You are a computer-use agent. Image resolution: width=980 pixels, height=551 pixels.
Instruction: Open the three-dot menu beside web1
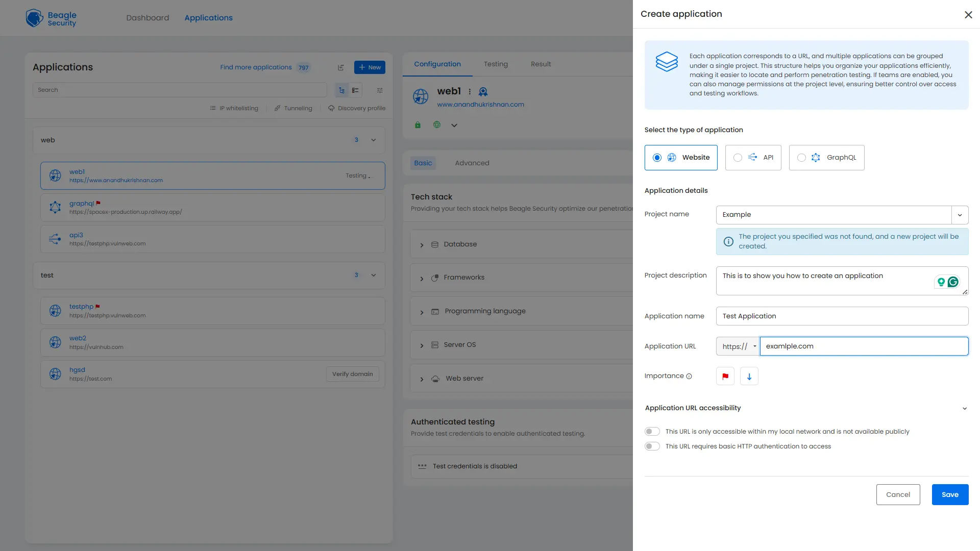coord(470,91)
